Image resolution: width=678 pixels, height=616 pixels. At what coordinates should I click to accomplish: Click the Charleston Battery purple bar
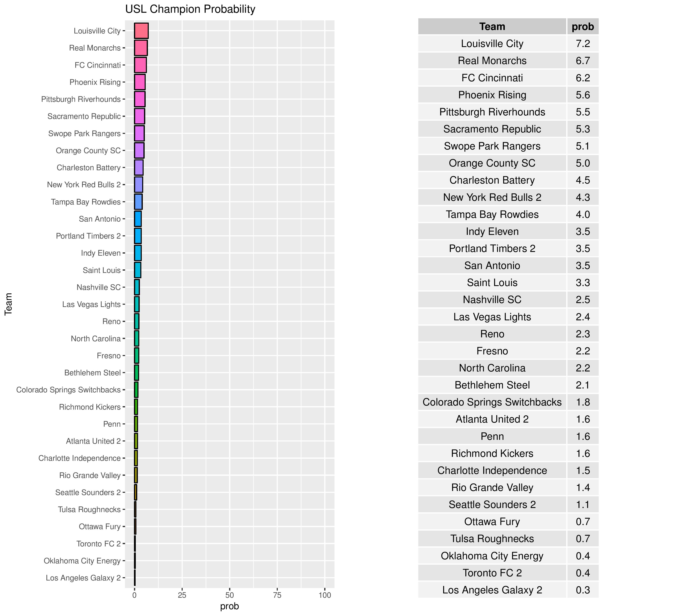tap(138, 168)
